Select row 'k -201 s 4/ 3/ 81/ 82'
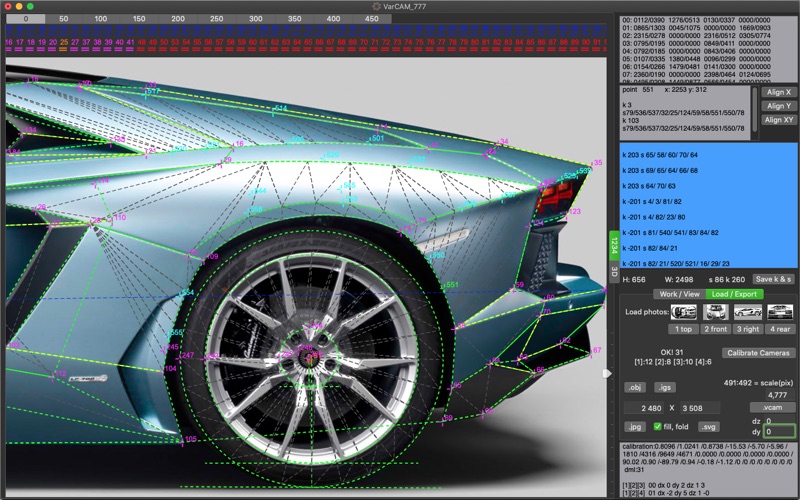 (708, 202)
